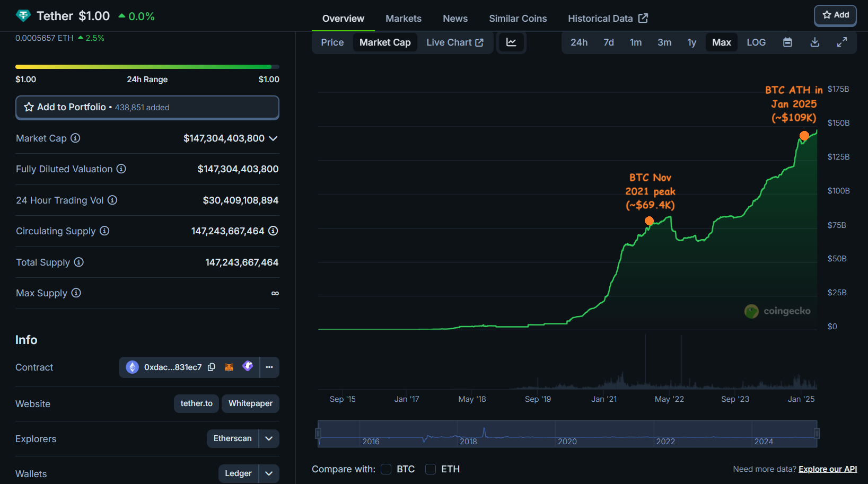Click right handle of range navigator
The height and width of the screenshot is (484, 868).
817,434
